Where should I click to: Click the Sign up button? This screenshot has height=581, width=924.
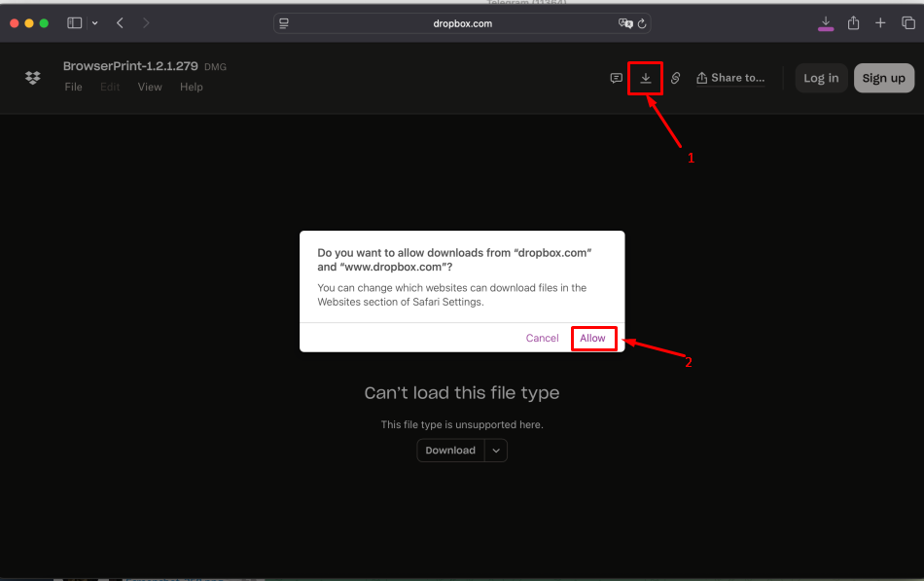(884, 78)
